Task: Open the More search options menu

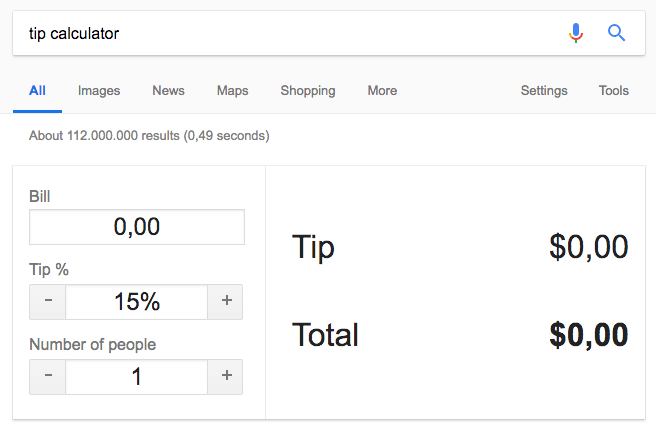Action: click(x=382, y=90)
